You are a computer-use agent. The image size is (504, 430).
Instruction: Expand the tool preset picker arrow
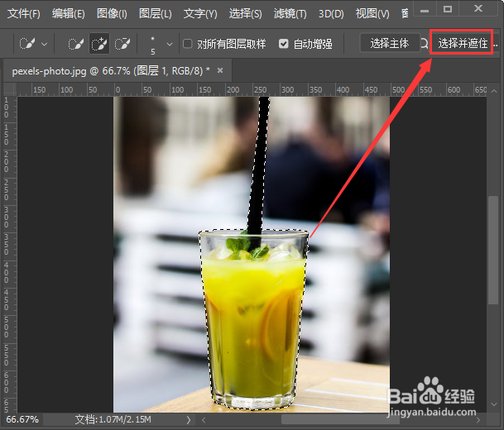pos(45,44)
